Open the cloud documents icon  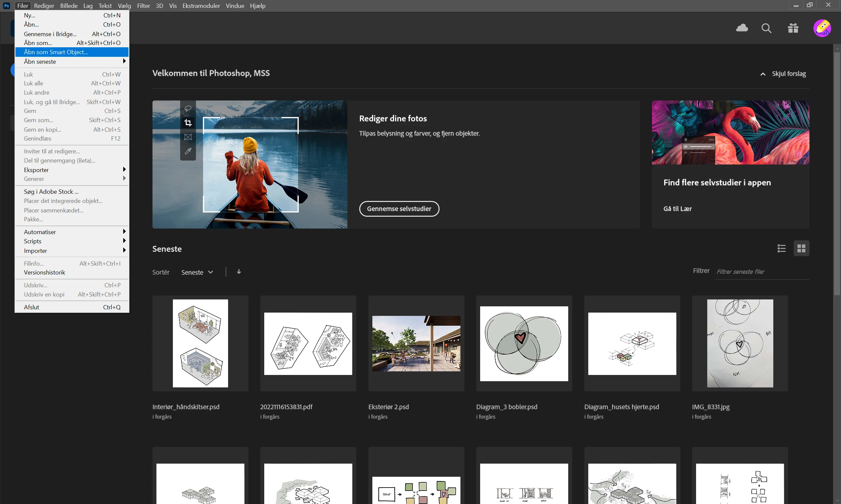742,28
